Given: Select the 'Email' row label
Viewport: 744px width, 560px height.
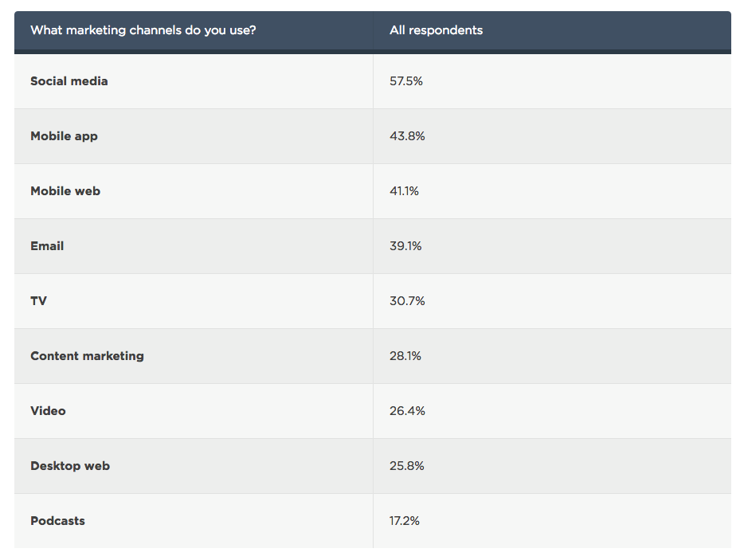Looking at the screenshot, I should [47, 246].
